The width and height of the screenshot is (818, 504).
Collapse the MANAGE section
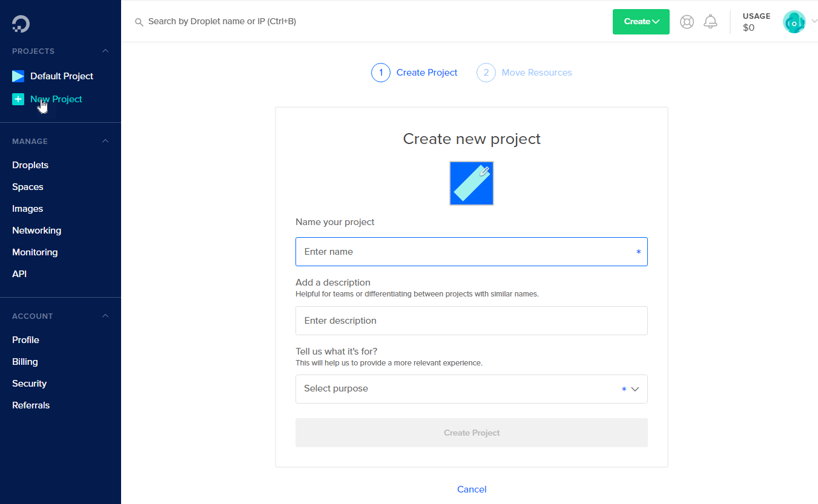[x=105, y=140]
